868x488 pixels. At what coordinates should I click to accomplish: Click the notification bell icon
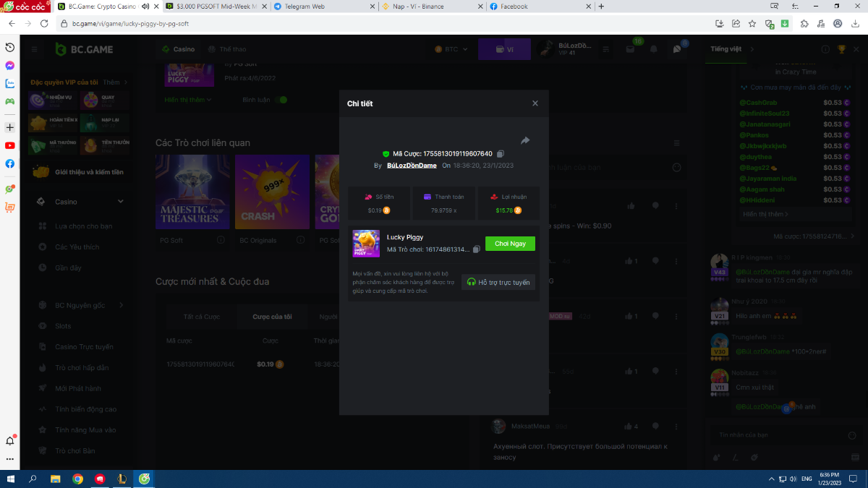(653, 49)
